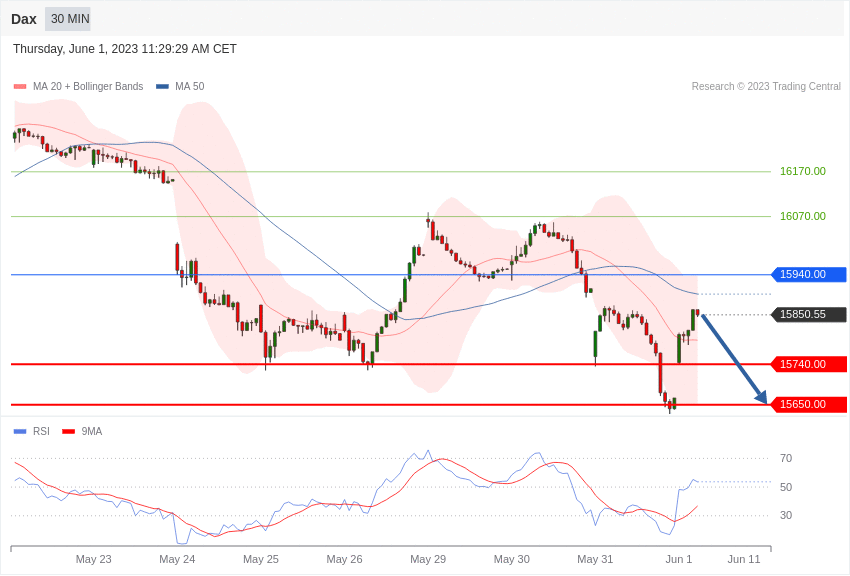850x576 pixels.
Task: Click the red 15740.00 support price tag
Action: (809, 364)
